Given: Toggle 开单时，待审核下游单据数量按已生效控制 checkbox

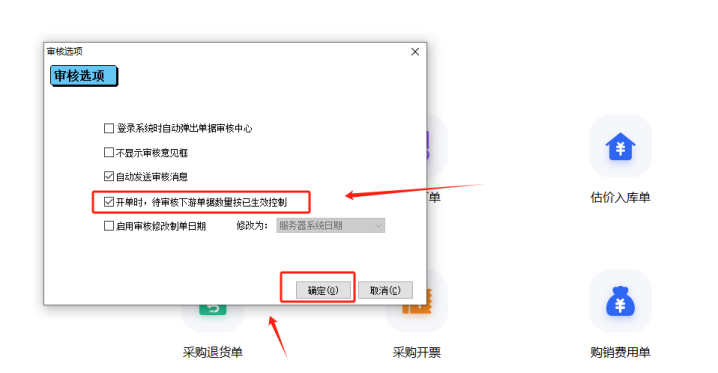Looking at the screenshot, I should point(109,202).
